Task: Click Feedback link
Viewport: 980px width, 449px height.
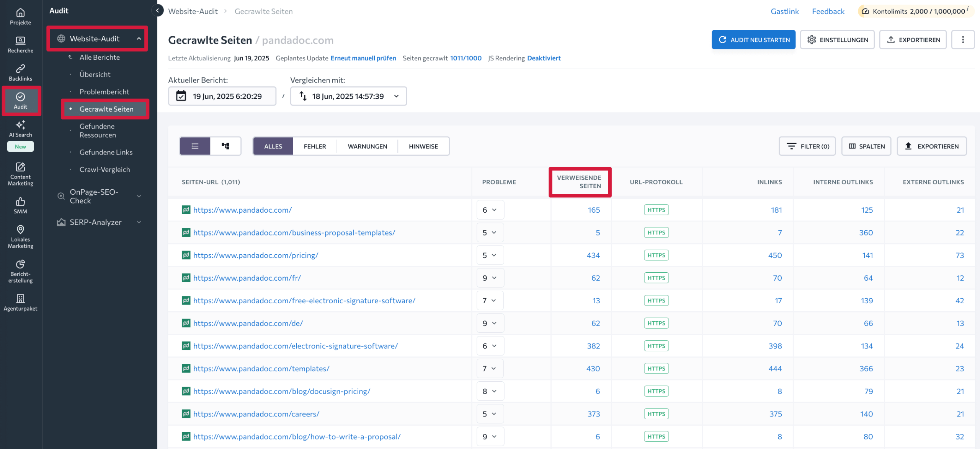Action: (x=828, y=11)
